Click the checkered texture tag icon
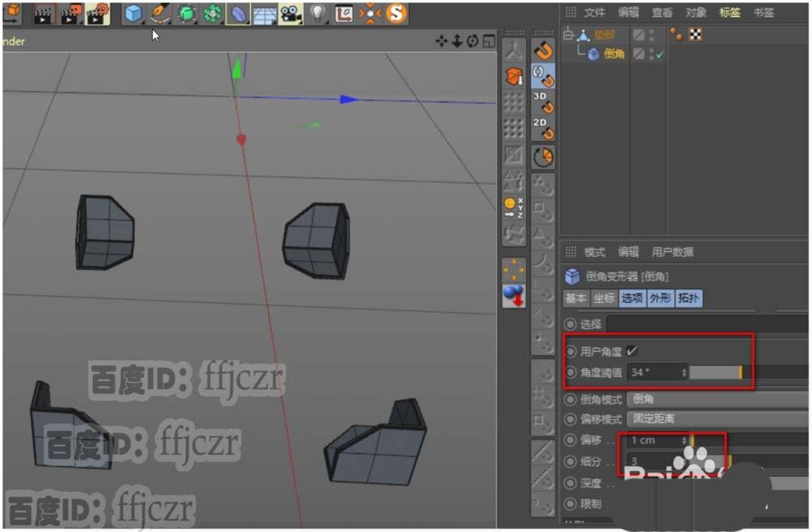812x532 pixels. point(695,34)
